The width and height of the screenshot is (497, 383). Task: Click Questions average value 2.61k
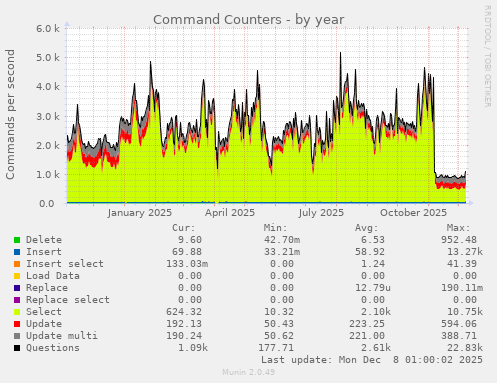[376, 348]
